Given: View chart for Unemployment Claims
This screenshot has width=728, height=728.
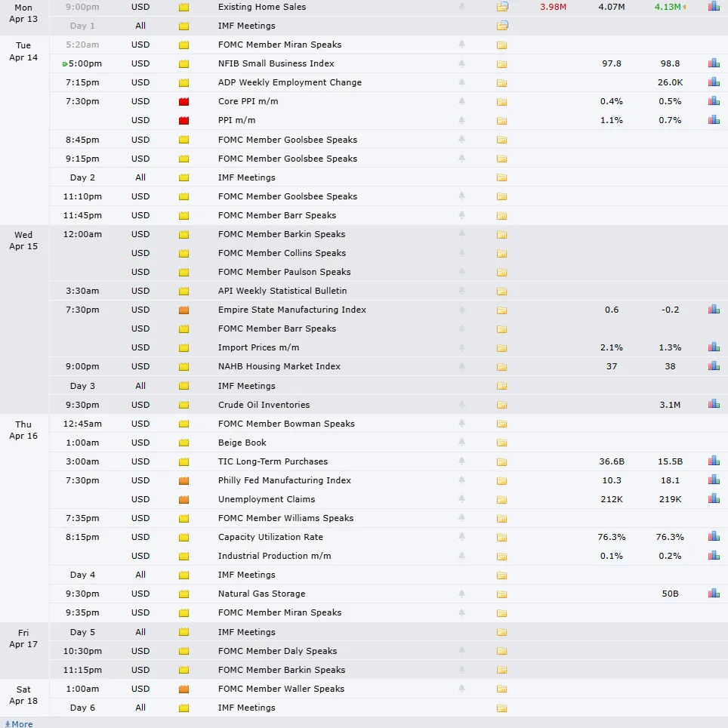Looking at the screenshot, I should coord(714,499).
